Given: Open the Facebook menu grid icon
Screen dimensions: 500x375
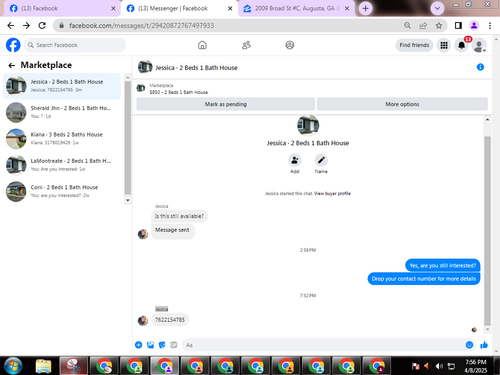Looking at the screenshot, I should 444,45.
